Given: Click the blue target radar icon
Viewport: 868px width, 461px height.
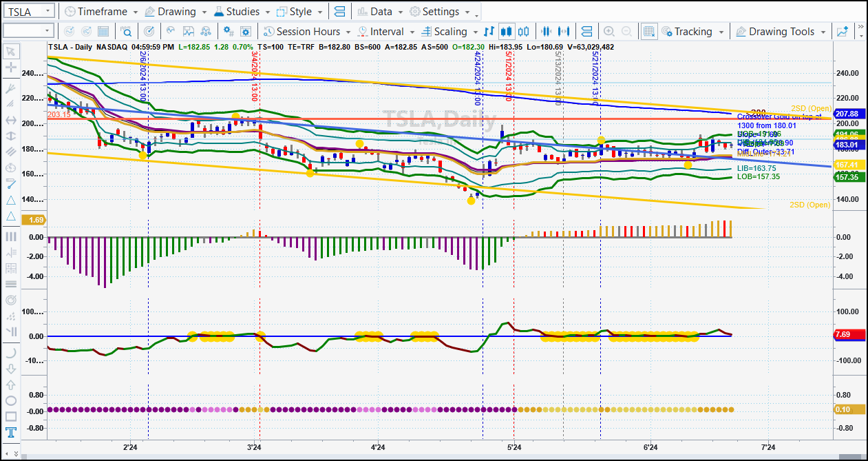Looking at the screenshot, I should pyautogui.click(x=149, y=32).
